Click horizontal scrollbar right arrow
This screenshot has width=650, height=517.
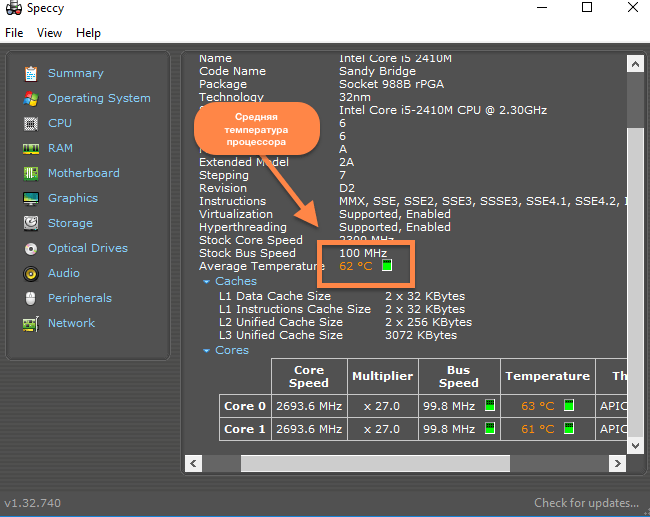618,463
